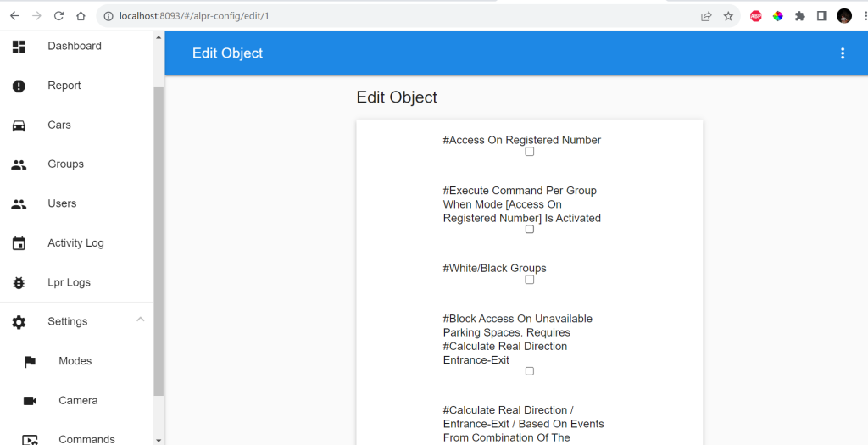Screen dimensions: 868x445
Task: Click the Report exclamation icon
Action: pos(19,86)
